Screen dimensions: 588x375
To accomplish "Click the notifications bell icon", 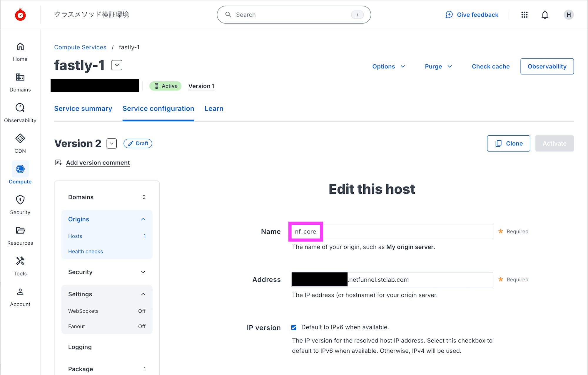I will [x=545, y=15].
